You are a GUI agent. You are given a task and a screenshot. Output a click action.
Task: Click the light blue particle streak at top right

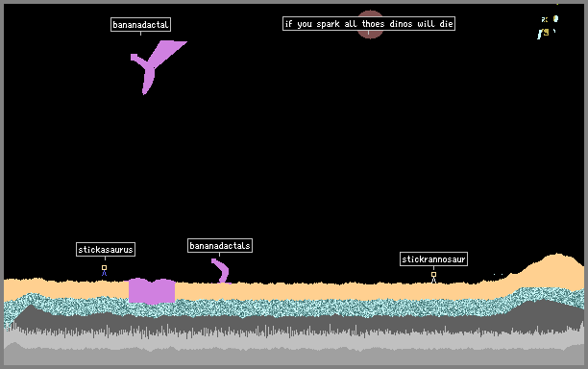[x=540, y=35]
